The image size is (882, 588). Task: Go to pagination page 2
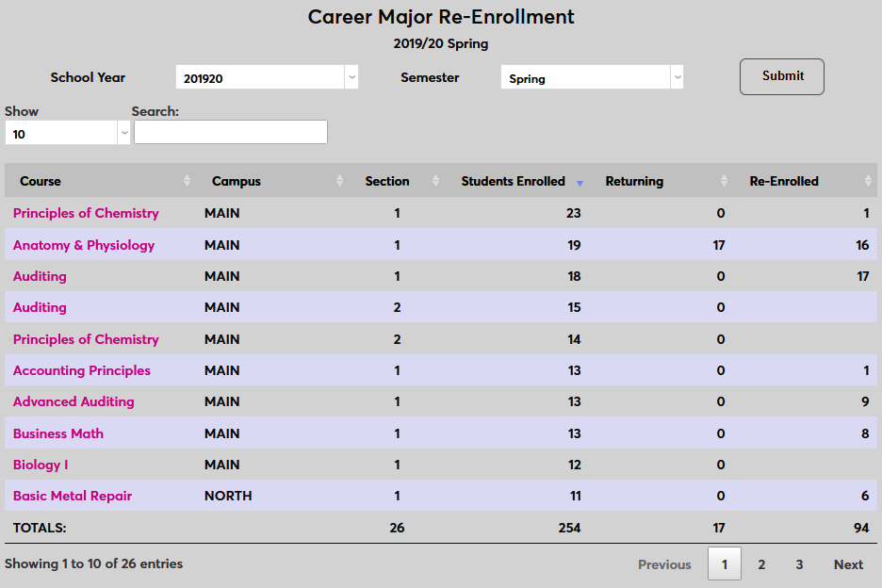(761, 564)
